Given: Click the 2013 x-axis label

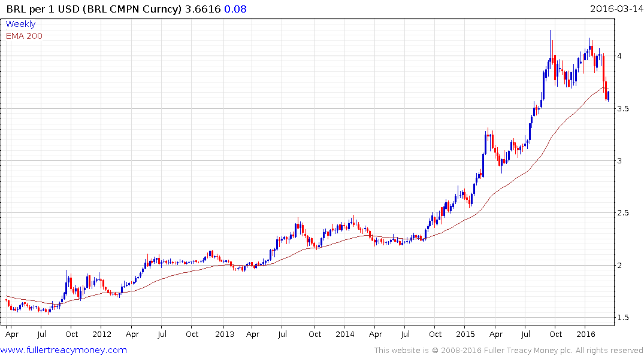Looking at the screenshot, I should click(x=225, y=334).
